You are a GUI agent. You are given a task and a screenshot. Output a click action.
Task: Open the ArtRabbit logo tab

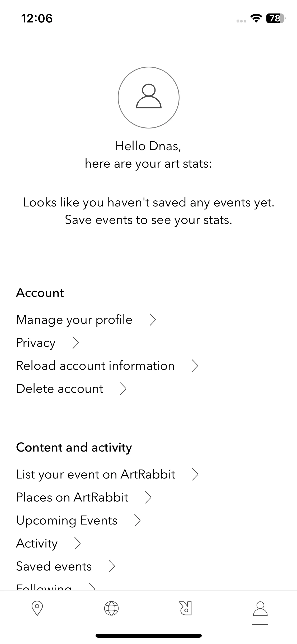186,608
